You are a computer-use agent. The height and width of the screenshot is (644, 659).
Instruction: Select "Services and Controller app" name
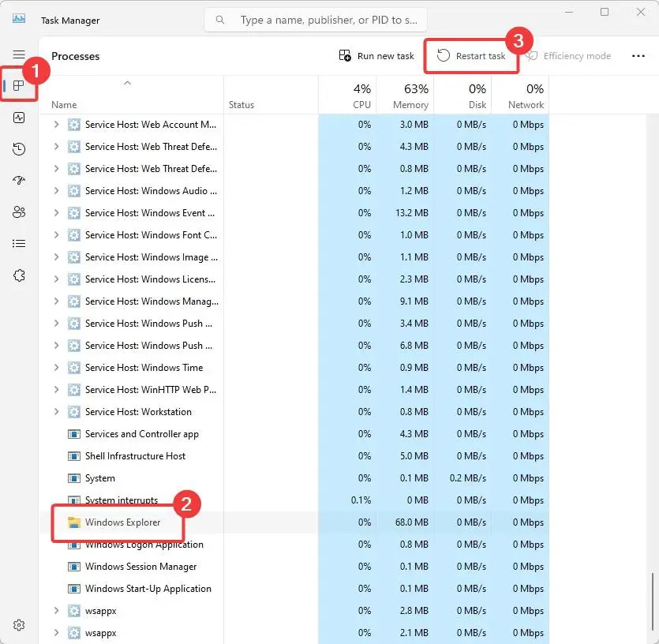pos(142,434)
